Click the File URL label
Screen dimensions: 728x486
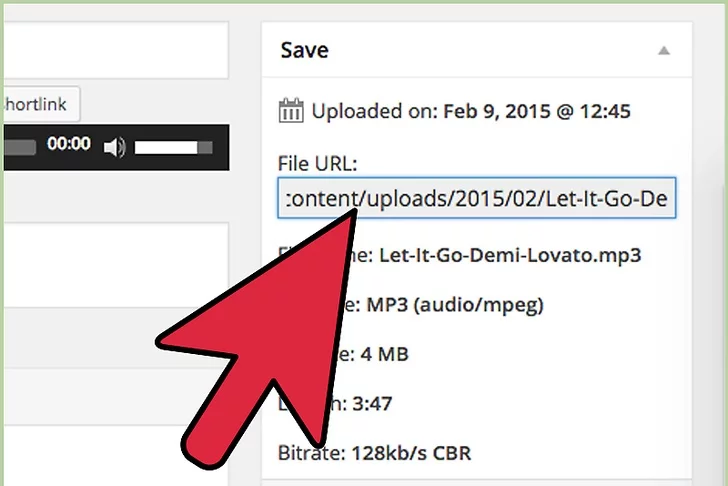coord(315,162)
